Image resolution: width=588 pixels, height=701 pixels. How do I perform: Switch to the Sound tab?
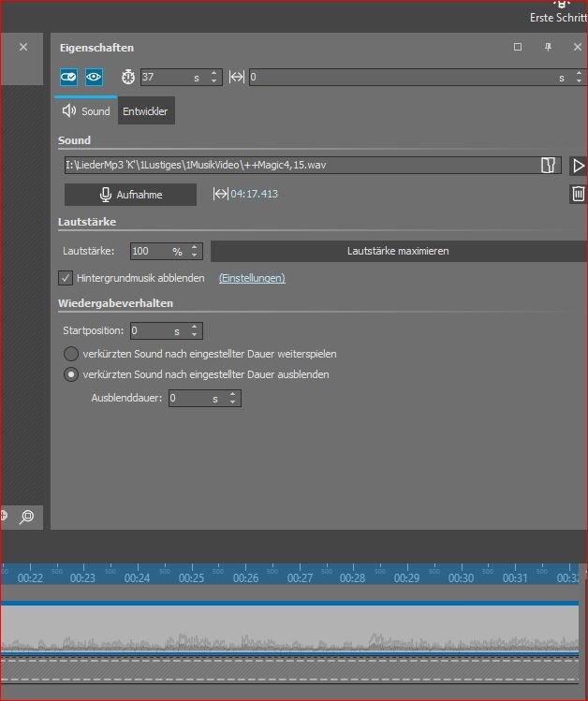(86, 111)
